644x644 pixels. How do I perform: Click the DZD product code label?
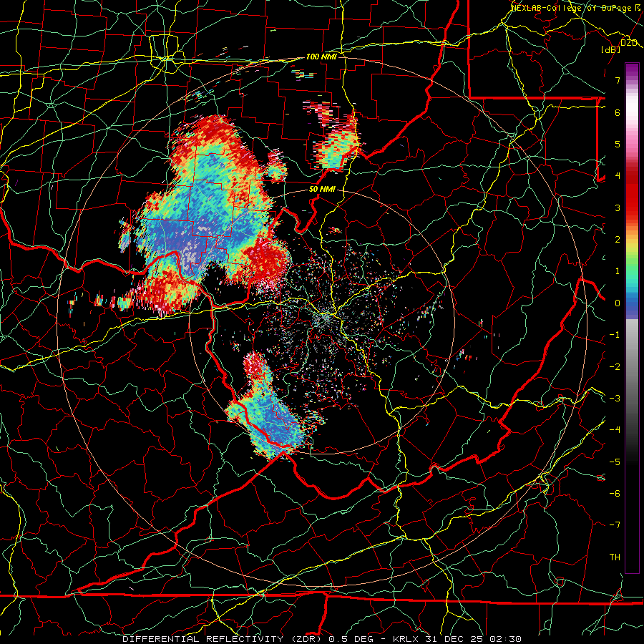tap(629, 43)
